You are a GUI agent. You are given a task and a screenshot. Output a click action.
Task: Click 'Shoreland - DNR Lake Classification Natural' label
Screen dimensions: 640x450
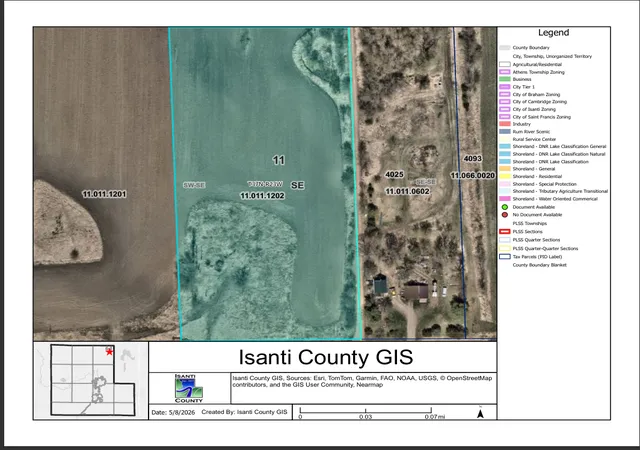point(559,154)
